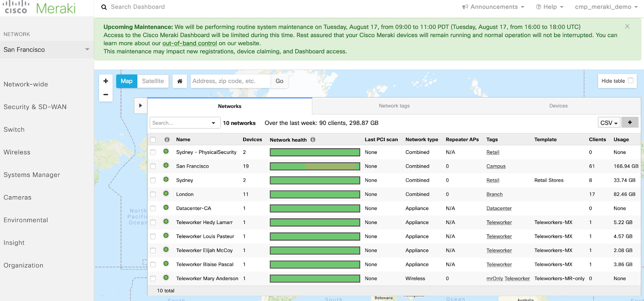Zoom in on the map
644x301 pixels.
tap(106, 81)
